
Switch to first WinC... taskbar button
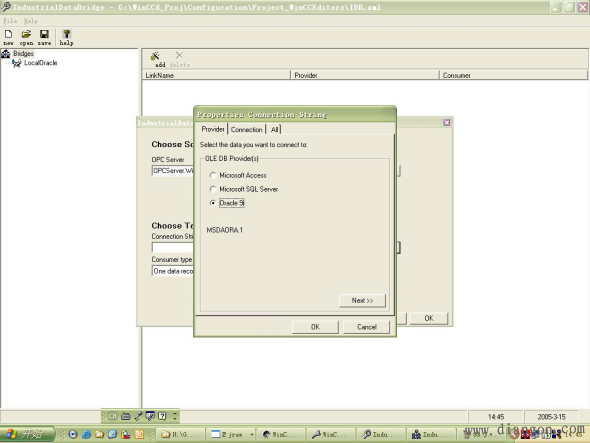[x=281, y=434]
